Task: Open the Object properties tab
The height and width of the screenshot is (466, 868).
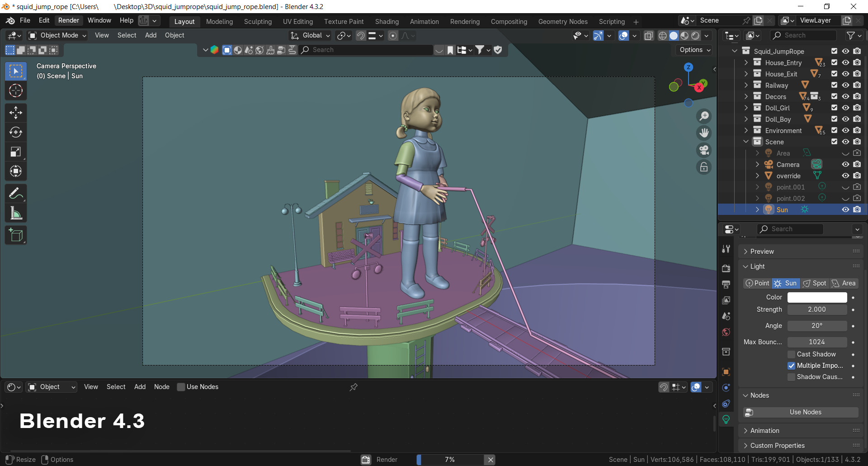Action: pyautogui.click(x=726, y=372)
